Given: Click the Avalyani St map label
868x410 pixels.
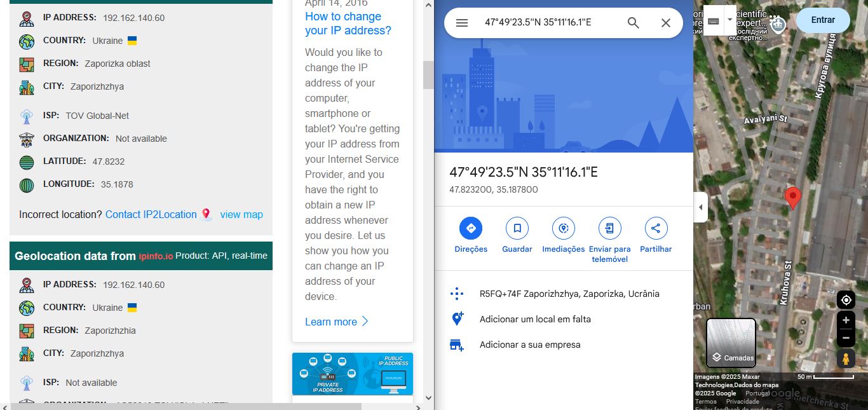Looking at the screenshot, I should point(766,119).
